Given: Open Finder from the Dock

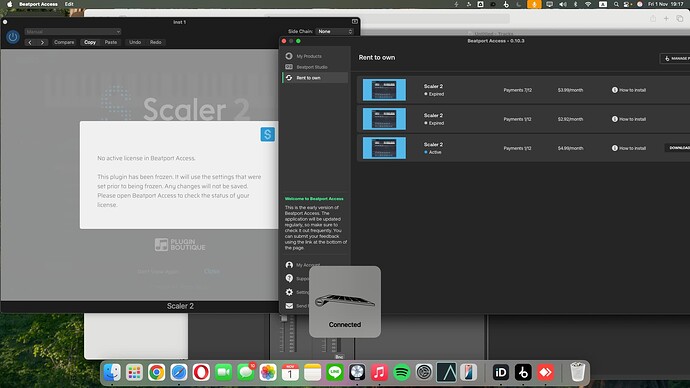Looking at the screenshot, I should point(112,373).
